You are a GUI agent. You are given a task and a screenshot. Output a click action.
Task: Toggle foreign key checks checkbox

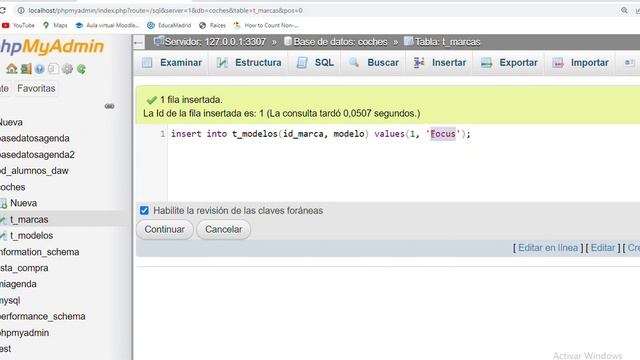144,211
